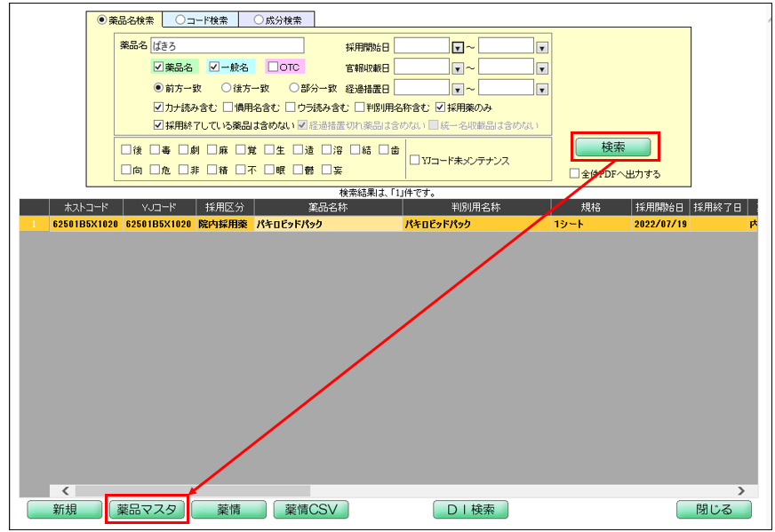Open the 薬品マスタ button
Viewport: 775px width, 532px height.
148,510
